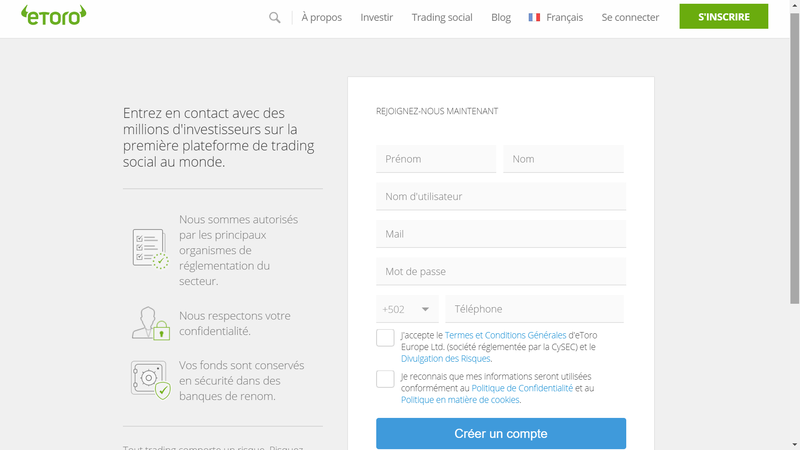Viewport: 800px width, 450px height.
Task: Open Termes et Conditions Générales link
Action: (x=505, y=335)
